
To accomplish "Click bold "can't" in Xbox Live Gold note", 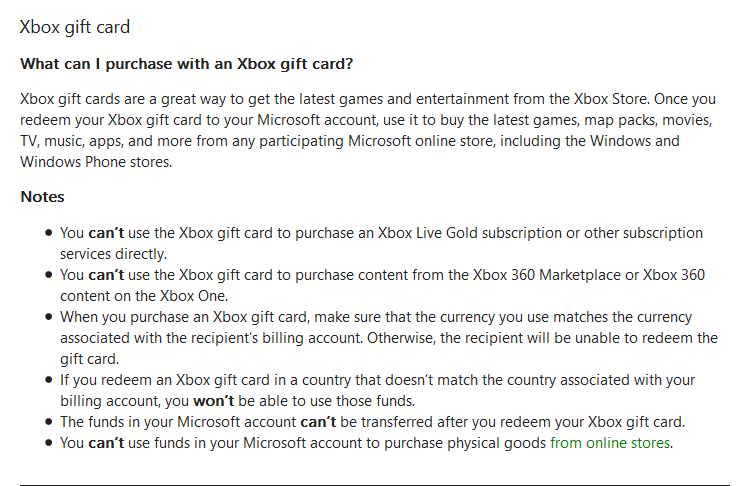I will tap(106, 233).
